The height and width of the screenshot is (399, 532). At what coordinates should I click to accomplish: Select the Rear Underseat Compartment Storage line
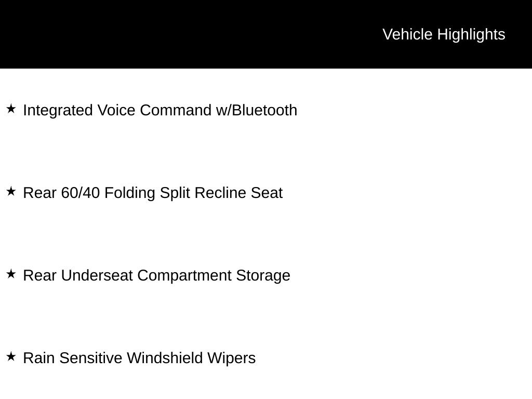156,275
